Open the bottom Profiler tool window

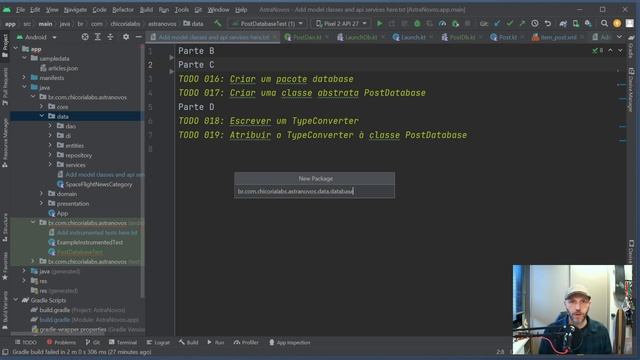(246, 342)
